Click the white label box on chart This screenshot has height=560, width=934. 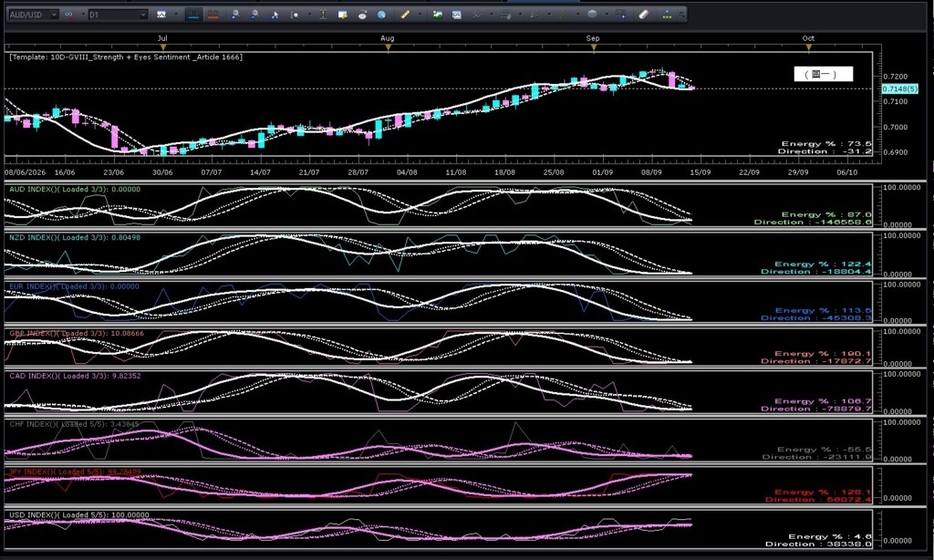[824, 74]
